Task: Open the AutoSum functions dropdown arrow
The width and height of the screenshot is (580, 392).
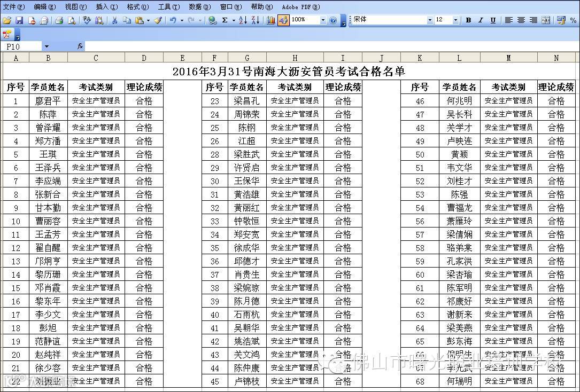Action: (x=234, y=21)
